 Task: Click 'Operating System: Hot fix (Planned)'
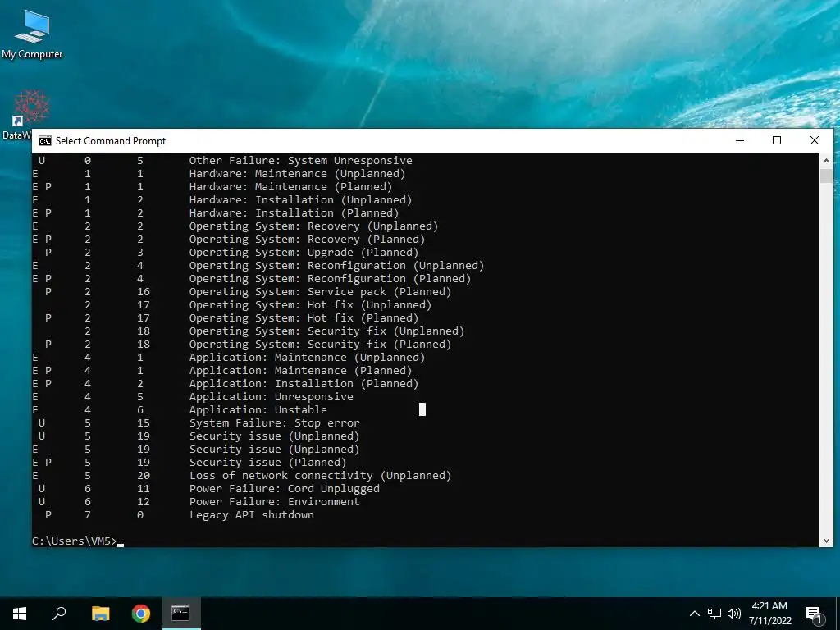[x=304, y=317]
